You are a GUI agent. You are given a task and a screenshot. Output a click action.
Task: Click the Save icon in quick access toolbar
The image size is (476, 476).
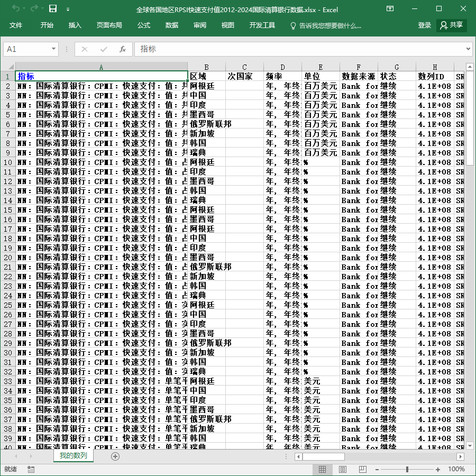click(53, 8)
